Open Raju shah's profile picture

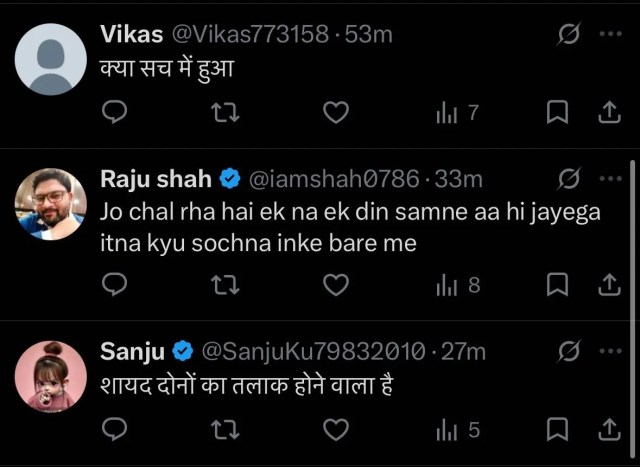(x=51, y=204)
